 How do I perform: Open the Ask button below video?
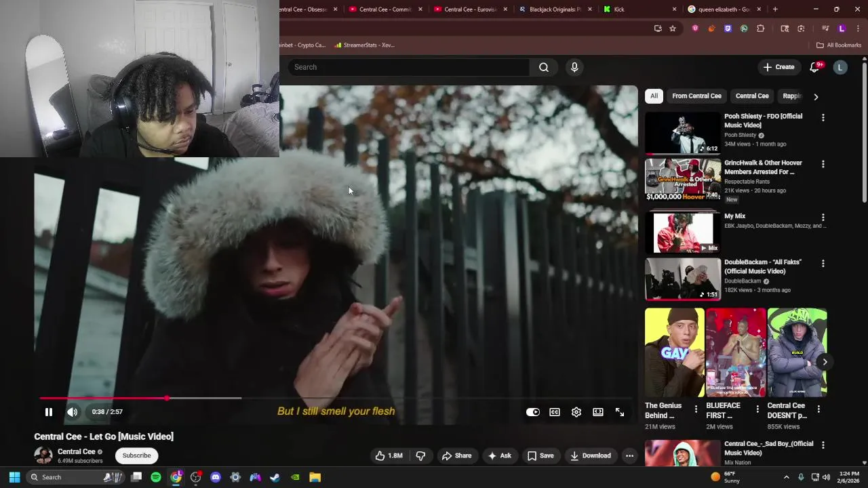click(499, 455)
